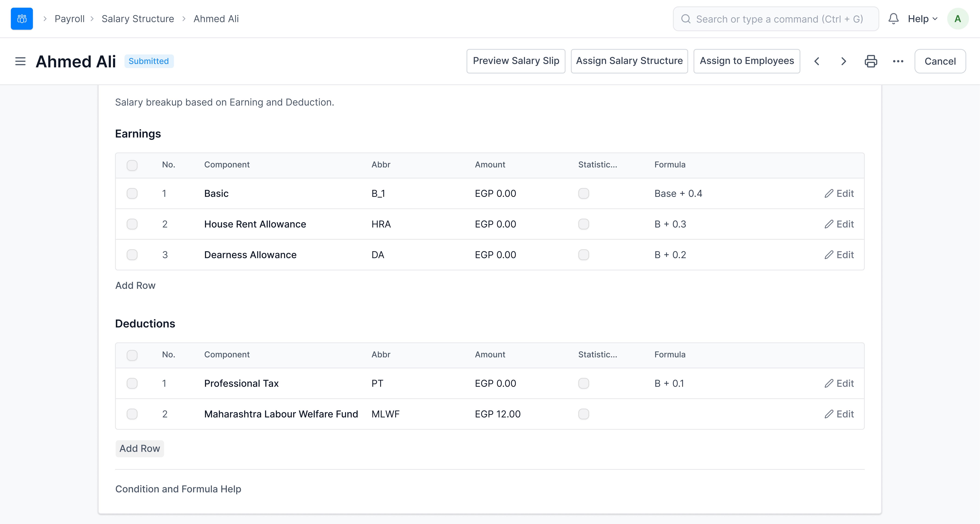
Task: Click Preview Salary Slip button
Action: (516, 61)
